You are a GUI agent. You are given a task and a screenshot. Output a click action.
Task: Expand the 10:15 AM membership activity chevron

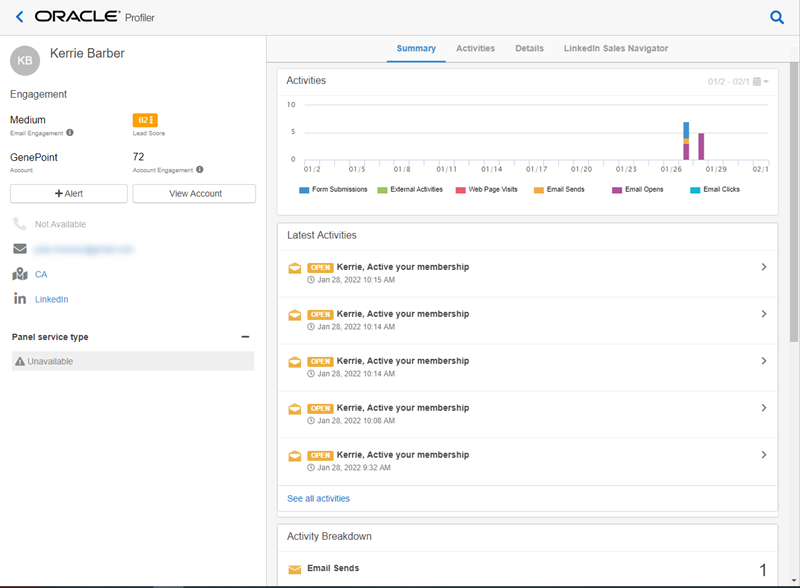point(764,267)
